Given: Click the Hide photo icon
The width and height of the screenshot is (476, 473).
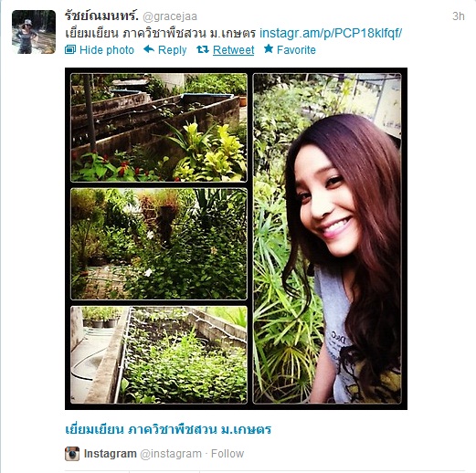Looking at the screenshot, I should pos(70,49).
